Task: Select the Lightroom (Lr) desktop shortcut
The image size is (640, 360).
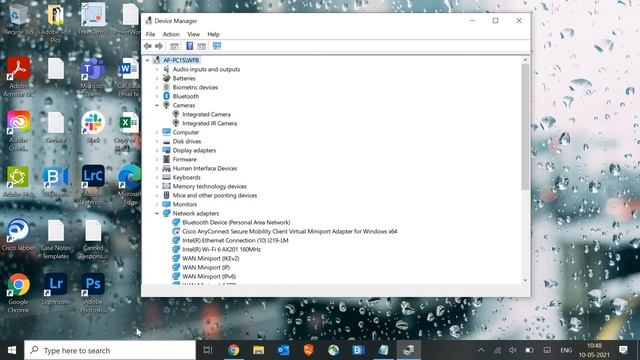Action: tap(56, 289)
